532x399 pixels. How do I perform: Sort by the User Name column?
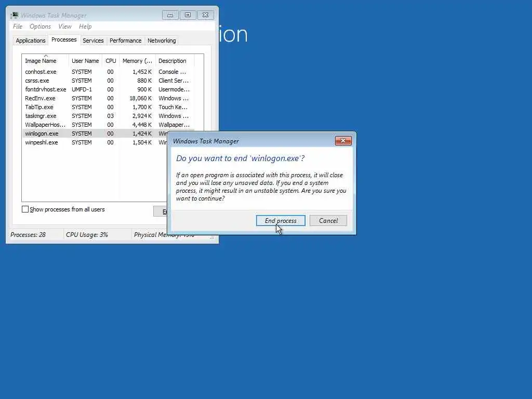pyautogui.click(x=85, y=61)
